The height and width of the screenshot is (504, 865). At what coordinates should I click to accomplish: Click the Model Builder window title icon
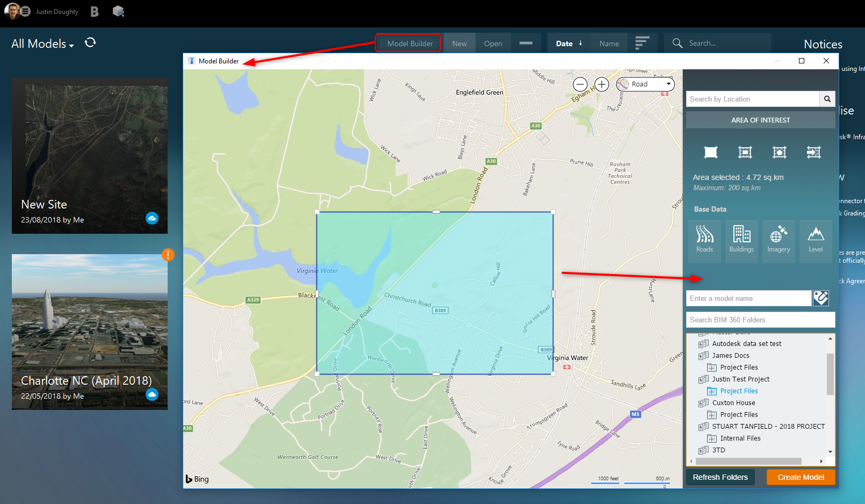click(191, 61)
